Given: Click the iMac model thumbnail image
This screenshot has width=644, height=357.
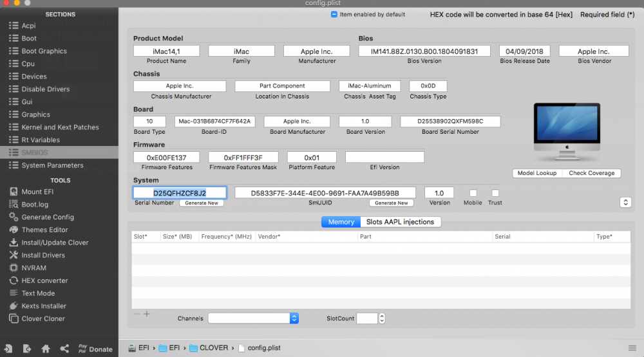Looking at the screenshot, I should point(567,131).
